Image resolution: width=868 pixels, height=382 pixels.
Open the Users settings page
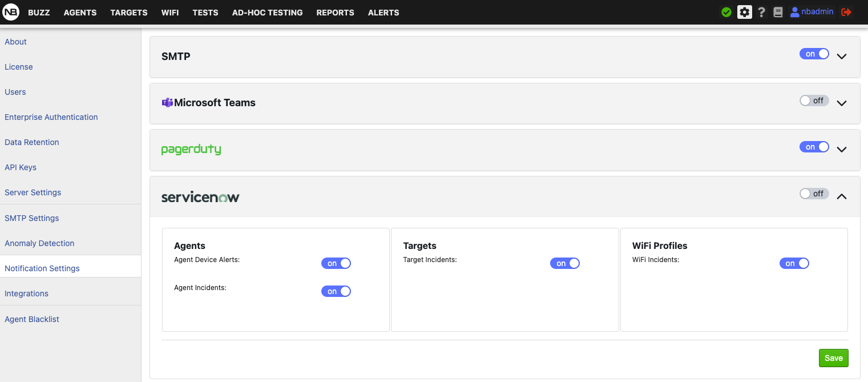tap(15, 92)
